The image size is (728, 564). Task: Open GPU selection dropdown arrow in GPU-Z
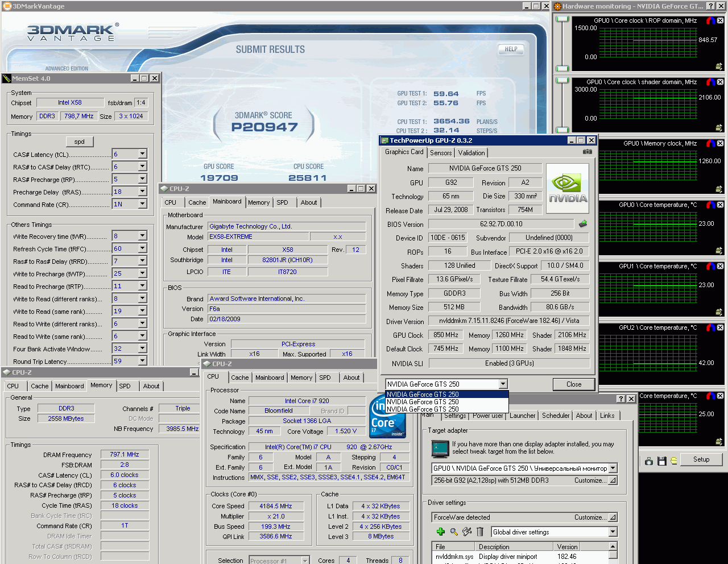click(503, 384)
